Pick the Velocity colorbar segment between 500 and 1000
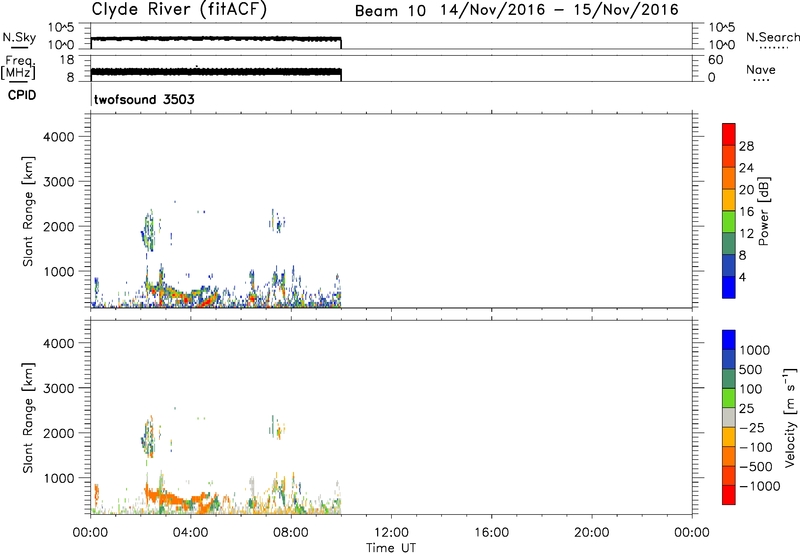800x554 pixels. (729, 359)
